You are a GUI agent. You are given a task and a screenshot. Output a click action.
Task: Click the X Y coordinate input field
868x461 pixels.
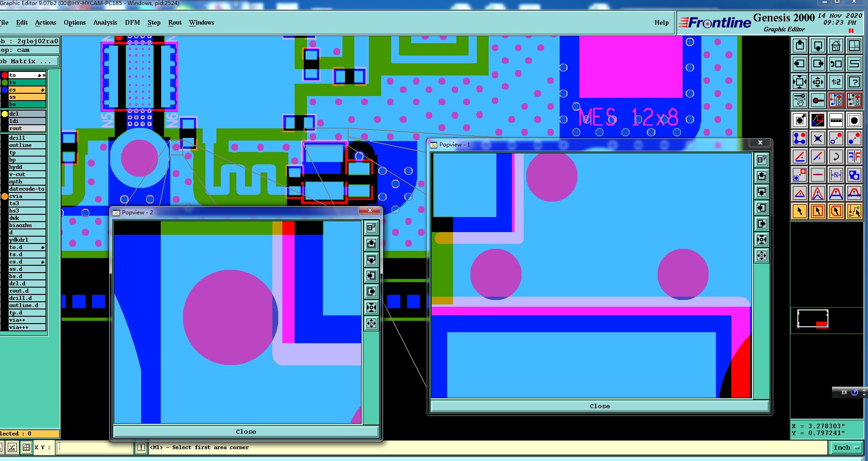(x=94, y=447)
